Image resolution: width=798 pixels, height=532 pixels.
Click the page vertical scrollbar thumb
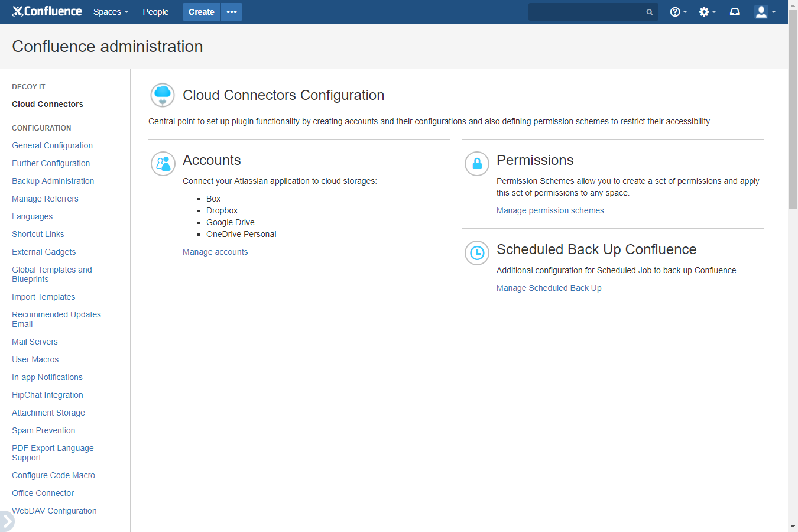tap(793, 109)
